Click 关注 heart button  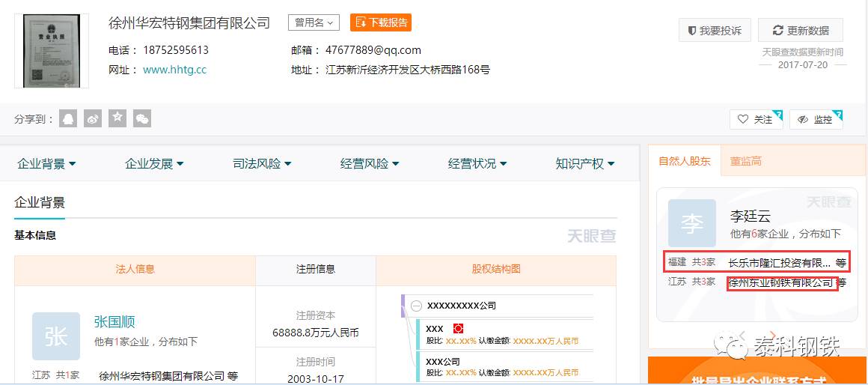tap(757, 120)
